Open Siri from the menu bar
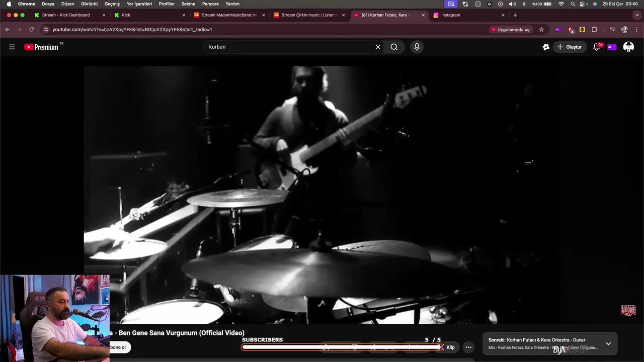The width and height of the screenshot is (644, 362). 595,4
